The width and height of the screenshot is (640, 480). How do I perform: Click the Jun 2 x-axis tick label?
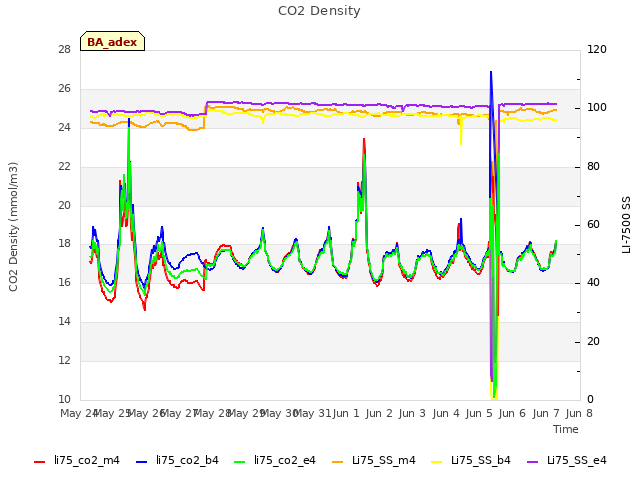pos(379,413)
